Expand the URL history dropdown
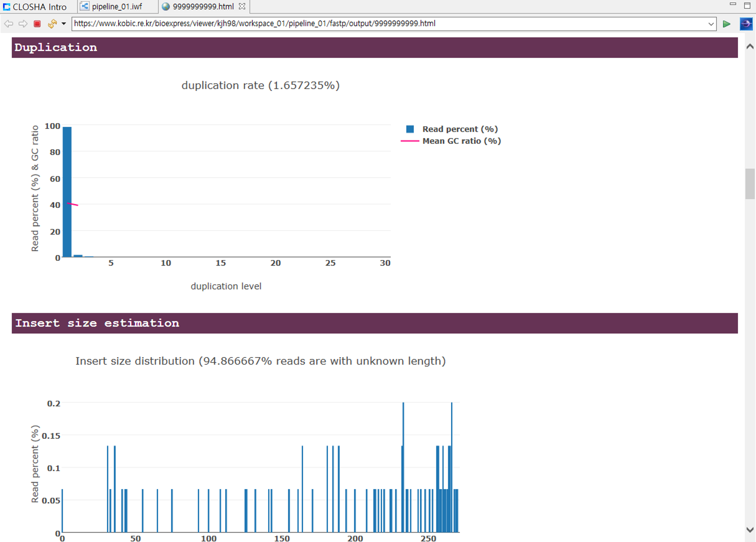The width and height of the screenshot is (756, 542). coord(711,24)
